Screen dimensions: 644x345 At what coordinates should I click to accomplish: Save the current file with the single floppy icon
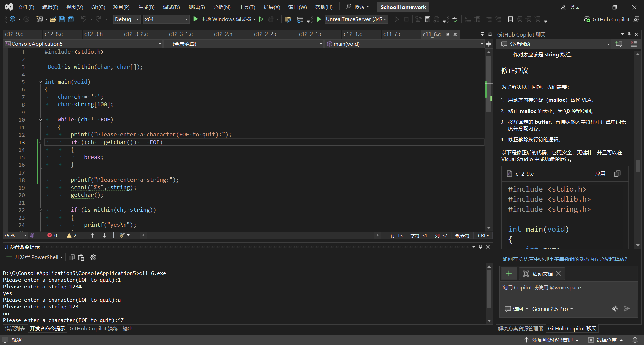tap(62, 19)
